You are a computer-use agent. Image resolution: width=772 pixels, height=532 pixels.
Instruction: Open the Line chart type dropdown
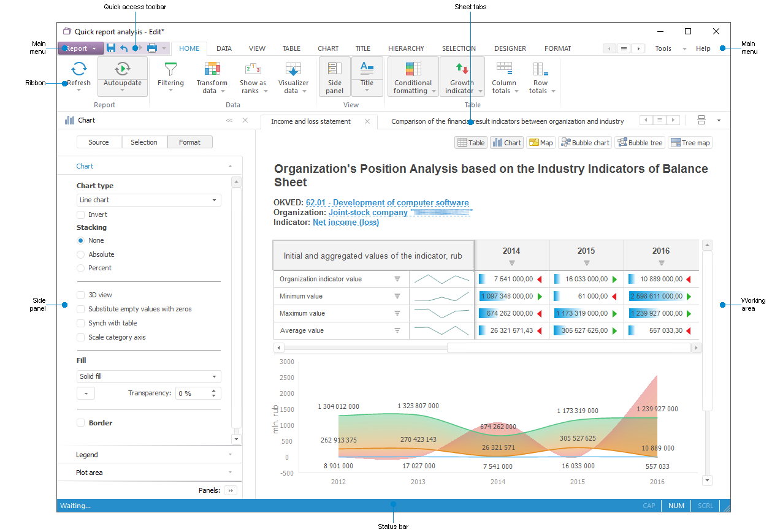[148, 200]
